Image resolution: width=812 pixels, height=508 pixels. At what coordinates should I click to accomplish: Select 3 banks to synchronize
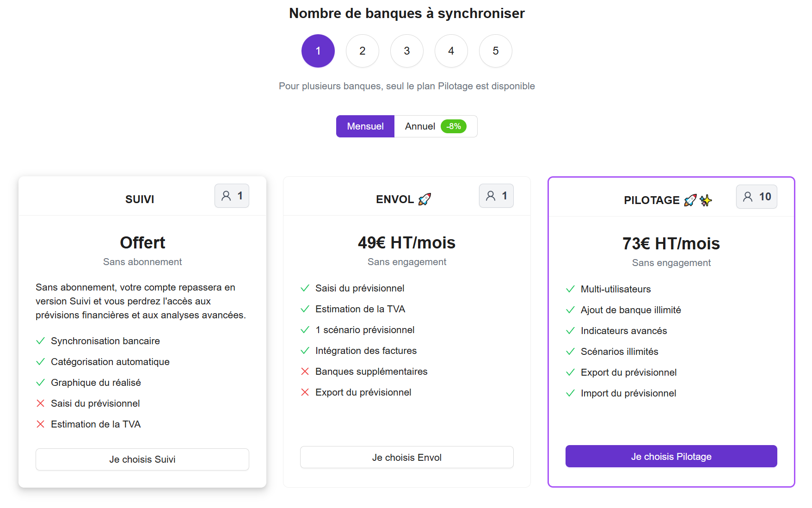coord(407,51)
